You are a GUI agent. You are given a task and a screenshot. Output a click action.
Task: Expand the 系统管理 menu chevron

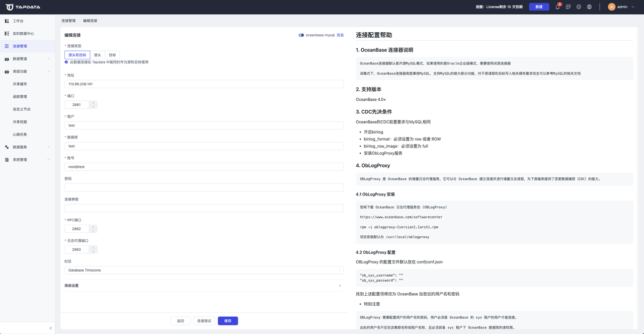[49, 160]
